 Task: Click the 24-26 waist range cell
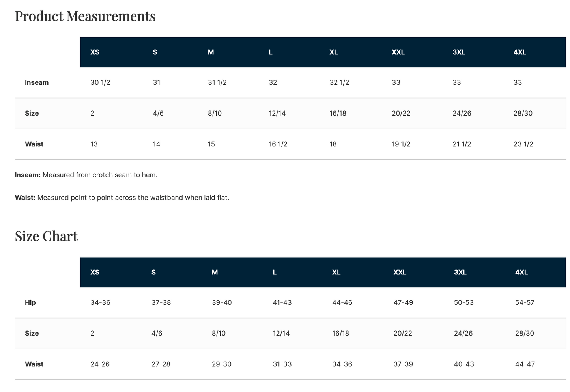[x=100, y=364]
